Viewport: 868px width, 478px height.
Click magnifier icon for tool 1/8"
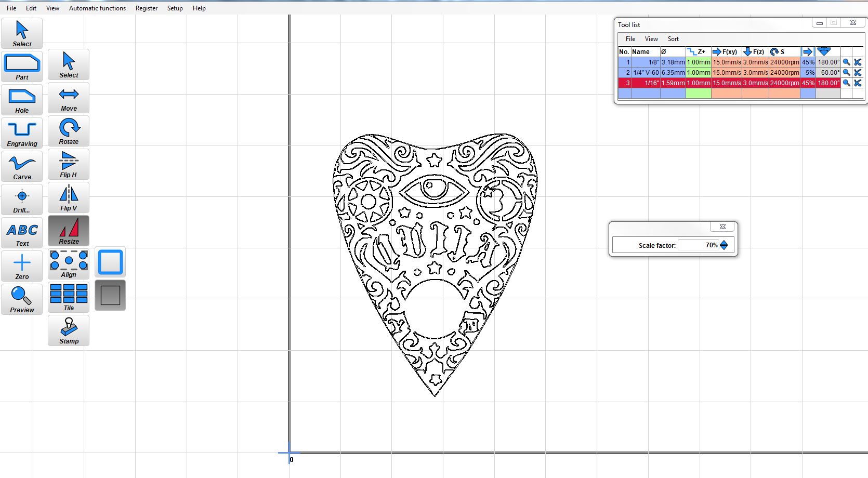coord(846,62)
